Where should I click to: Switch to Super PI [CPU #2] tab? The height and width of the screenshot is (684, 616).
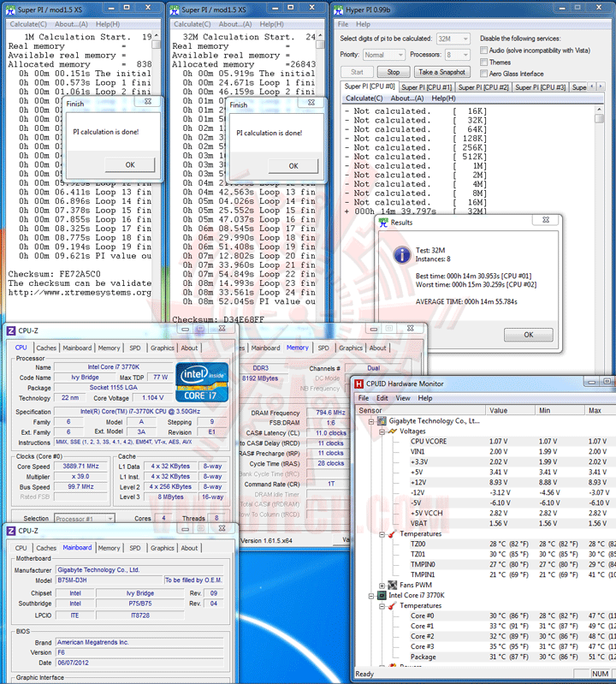tap(483, 87)
